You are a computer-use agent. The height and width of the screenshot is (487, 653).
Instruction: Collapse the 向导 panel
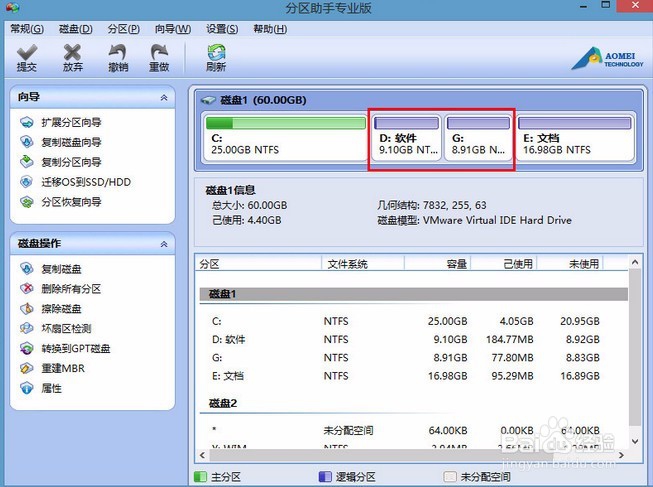coord(164,97)
